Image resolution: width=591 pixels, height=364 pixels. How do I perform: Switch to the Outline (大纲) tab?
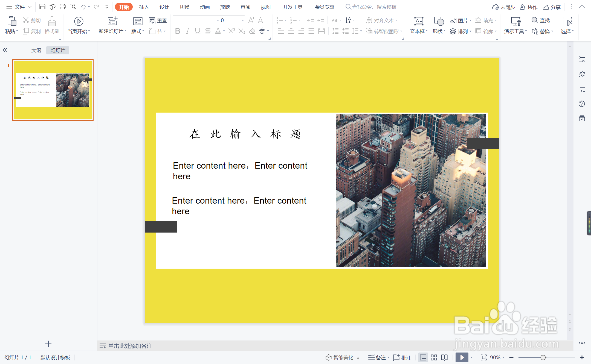coord(36,50)
